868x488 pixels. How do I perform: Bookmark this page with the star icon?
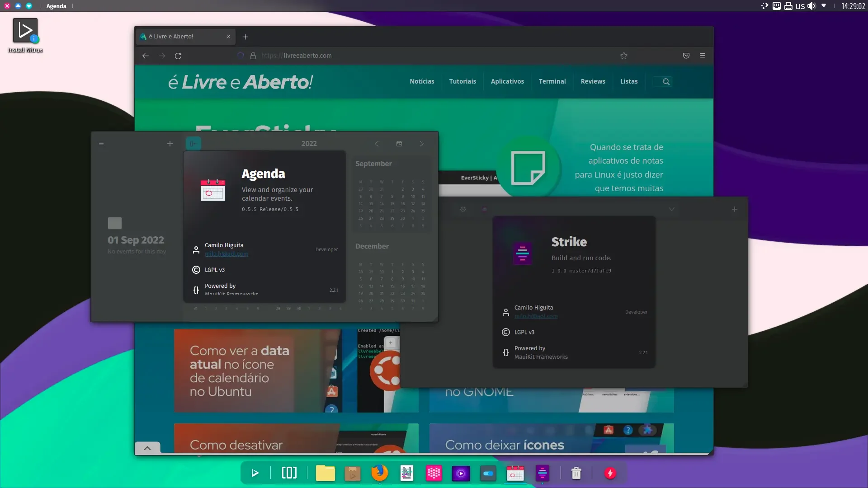pos(624,56)
